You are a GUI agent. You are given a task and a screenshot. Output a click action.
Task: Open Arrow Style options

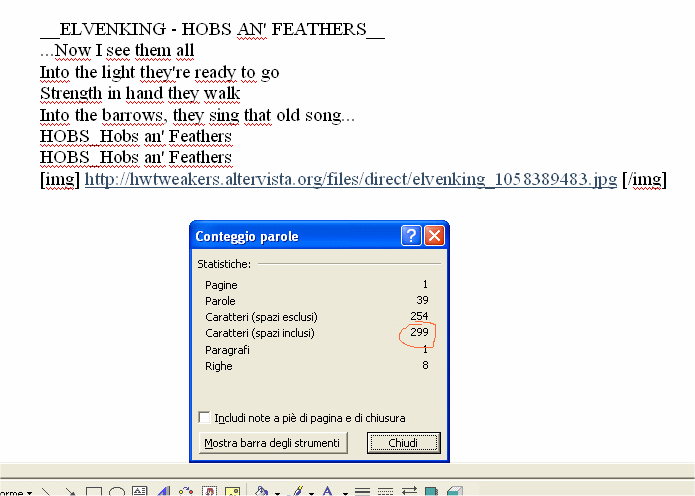(409, 491)
